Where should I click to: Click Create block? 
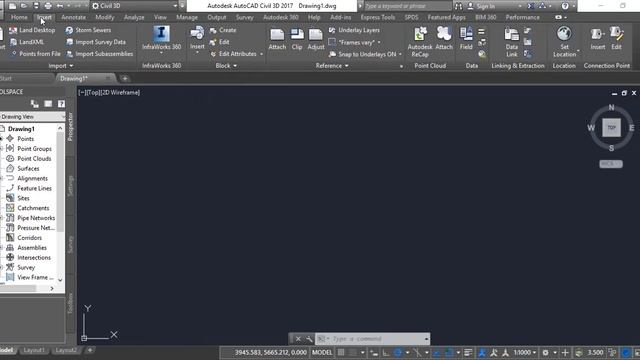(223, 30)
